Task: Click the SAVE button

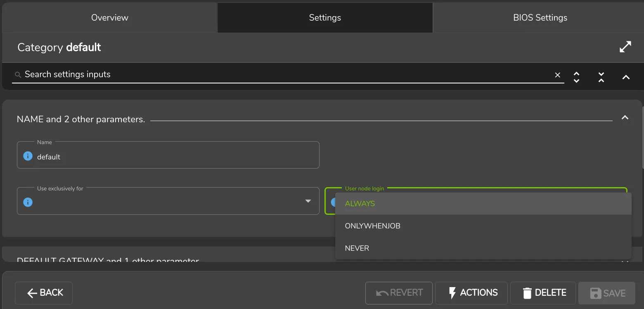Action: (x=607, y=293)
